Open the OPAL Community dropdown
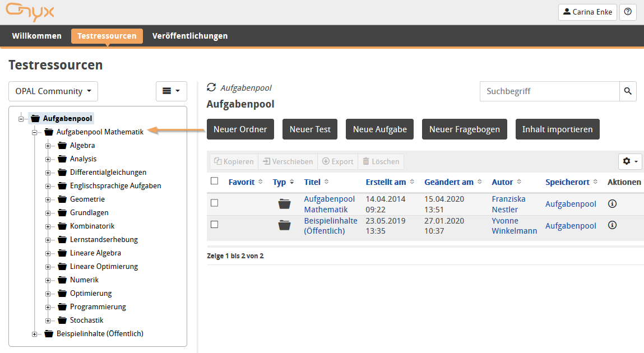This screenshot has height=353, width=644. tap(53, 91)
